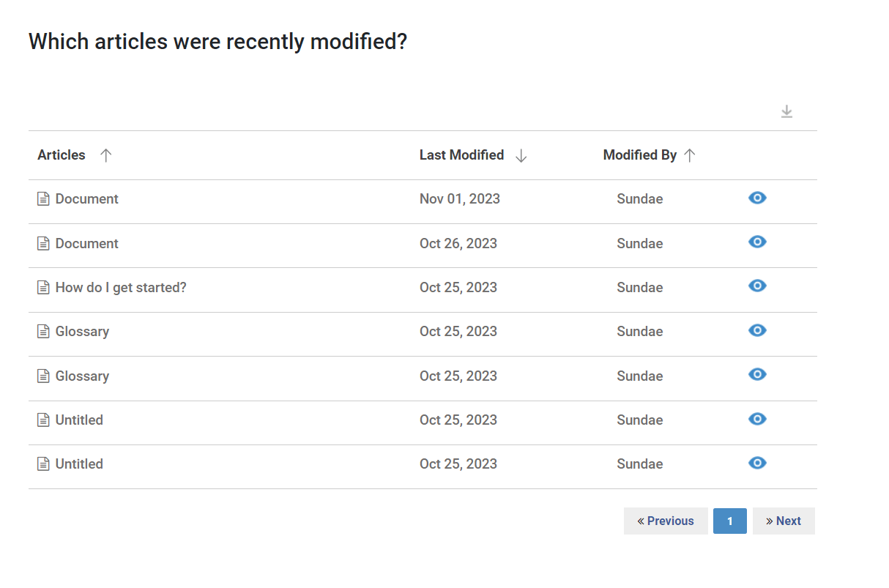Go to the Next page
This screenshot has width=889, height=588.
click(x=784, y=521)
